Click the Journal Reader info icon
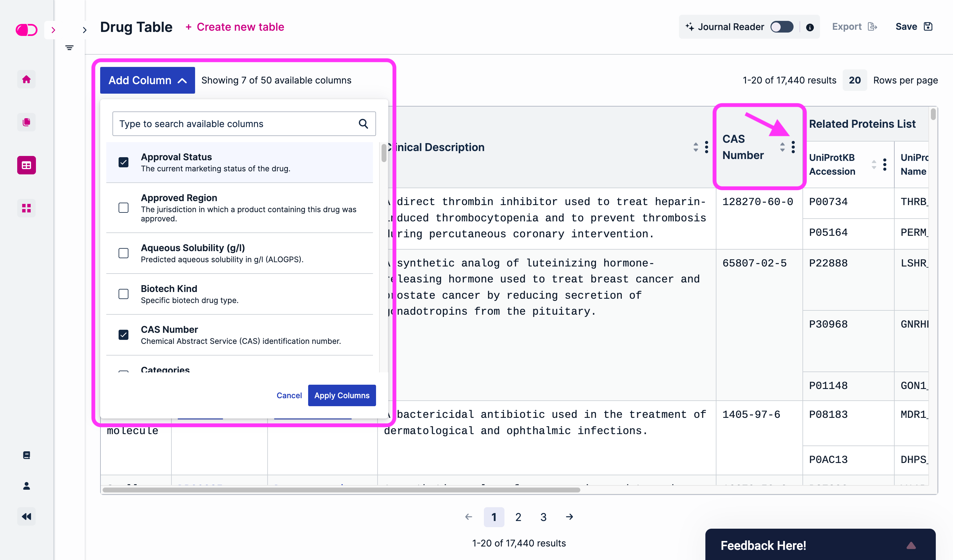The height and width of the screenshot is (560, 953). 810,27
